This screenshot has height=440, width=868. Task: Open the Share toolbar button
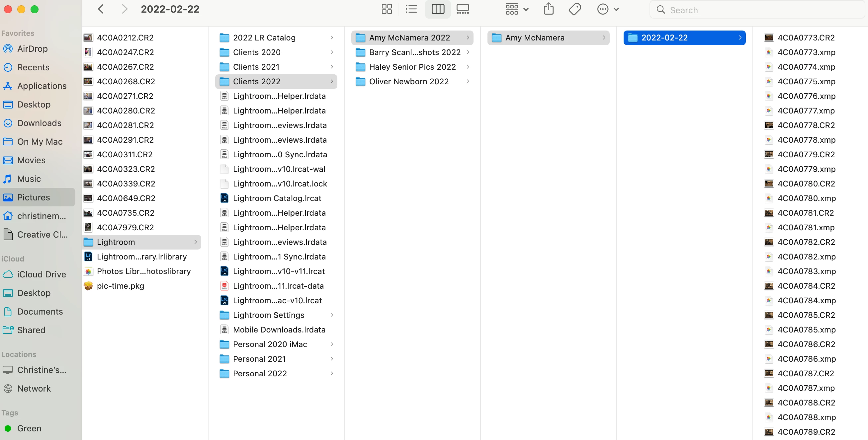pyautogui.click(x=549, y=9)
